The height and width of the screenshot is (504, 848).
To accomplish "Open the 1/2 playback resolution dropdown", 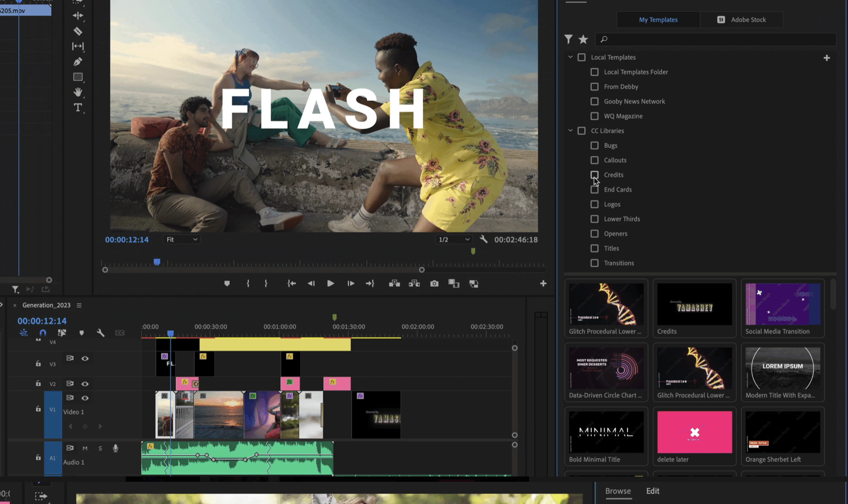I will (x=454, y=239).
